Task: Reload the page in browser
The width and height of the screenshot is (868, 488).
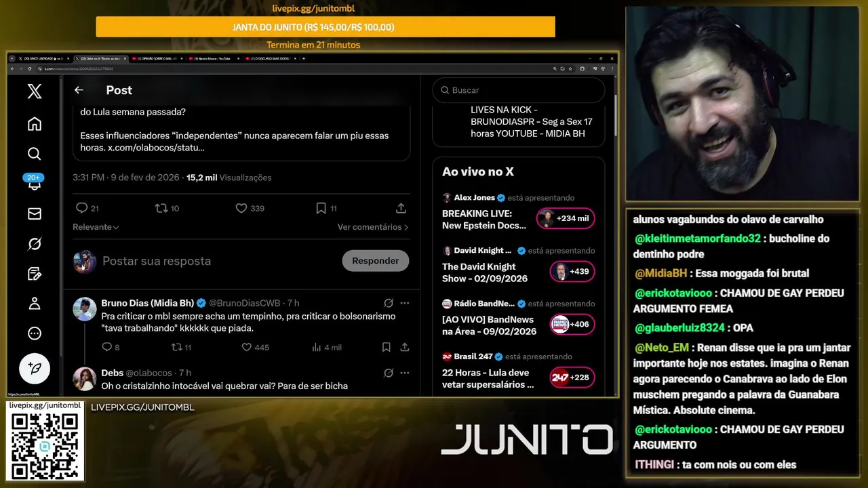Action: 31,68
